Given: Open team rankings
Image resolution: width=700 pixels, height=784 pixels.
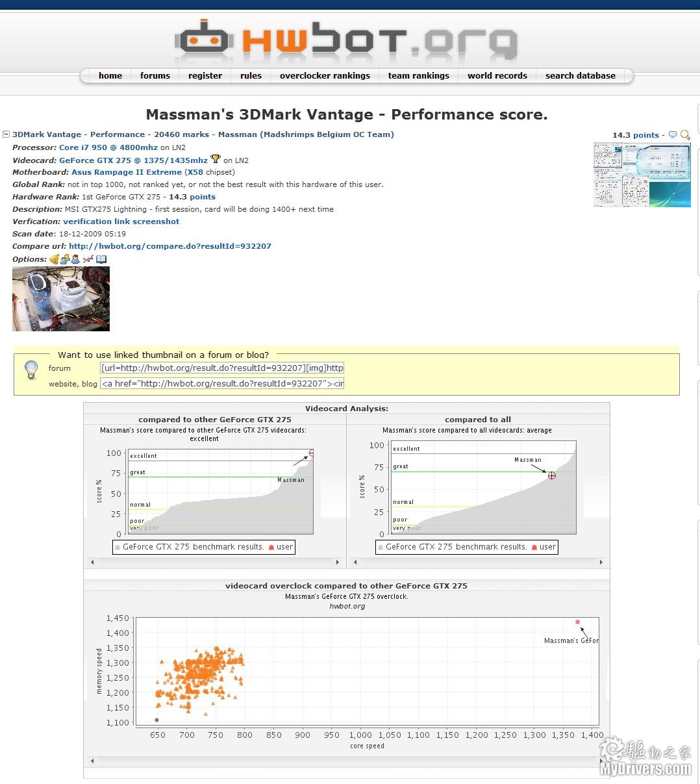Looking at the screenshot, I should [x=419, y=76].
